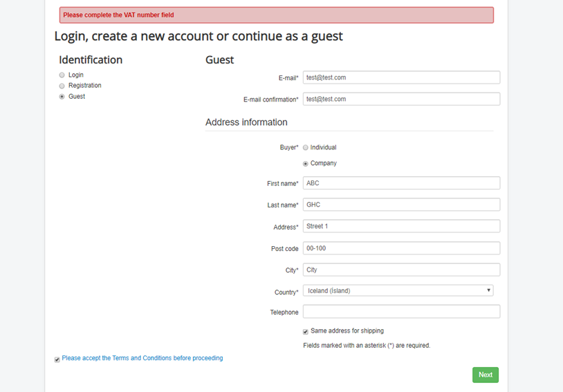The height and width of the screenshot is (392, 563).
Task: Focus the City input field
Action: (401, 270)
